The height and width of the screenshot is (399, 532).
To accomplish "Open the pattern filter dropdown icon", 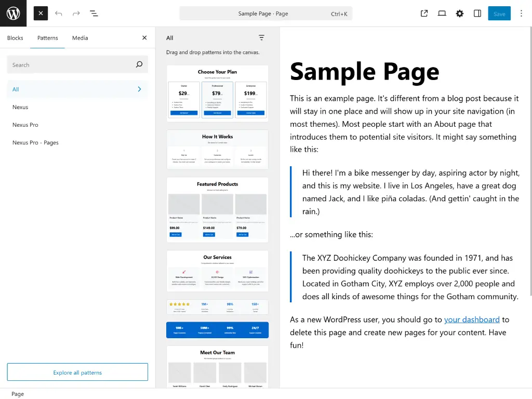I will pos(261,38).
